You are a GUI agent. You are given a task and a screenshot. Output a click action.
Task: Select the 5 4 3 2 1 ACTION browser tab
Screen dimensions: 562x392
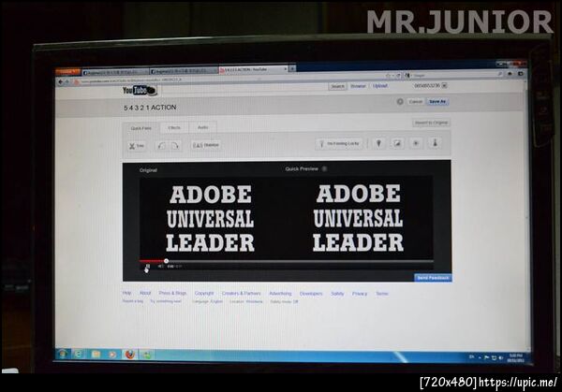point(253,69)
